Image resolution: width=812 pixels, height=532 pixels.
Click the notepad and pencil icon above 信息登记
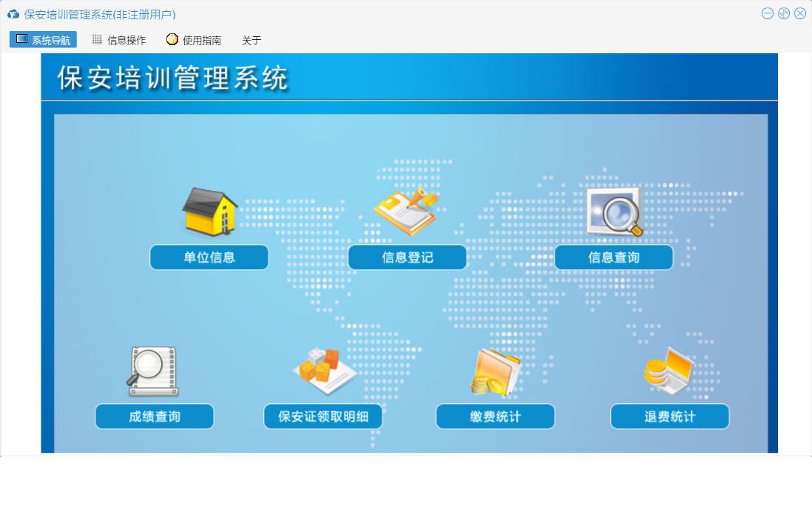406,212
